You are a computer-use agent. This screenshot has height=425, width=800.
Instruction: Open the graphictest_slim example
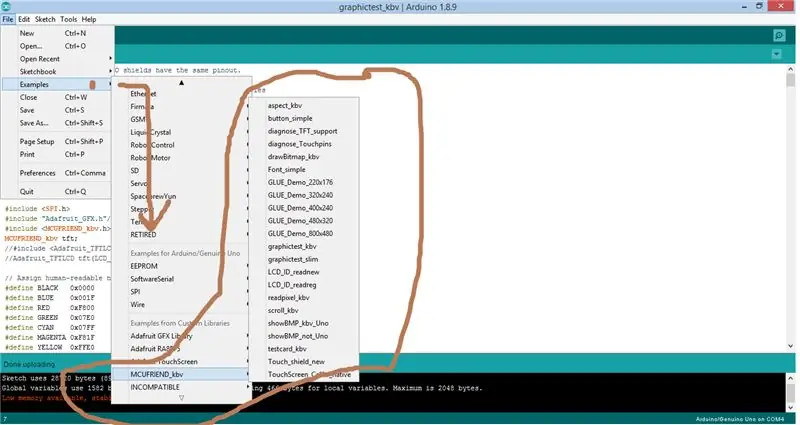(304, 259)
